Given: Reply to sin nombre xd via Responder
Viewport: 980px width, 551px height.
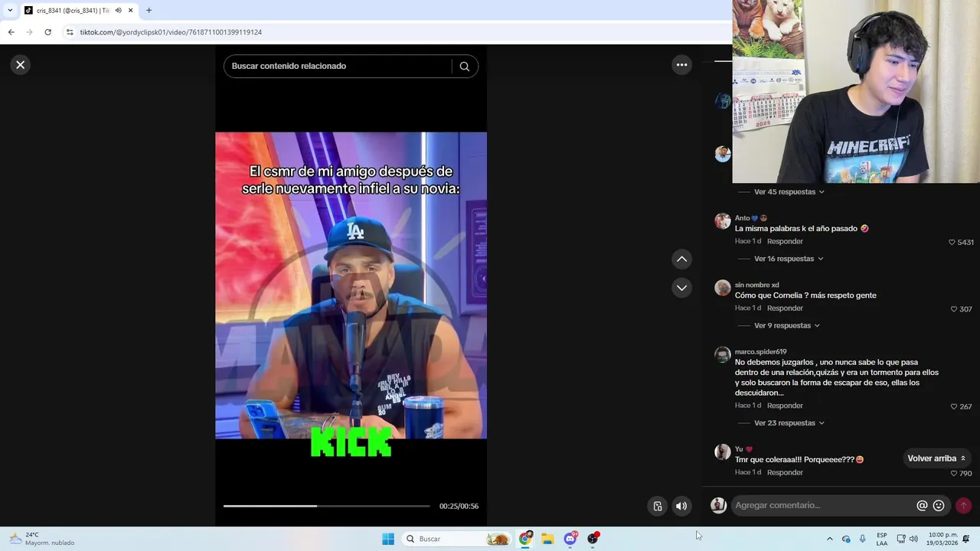Looking at the screenshot, I should pos(785,308).
